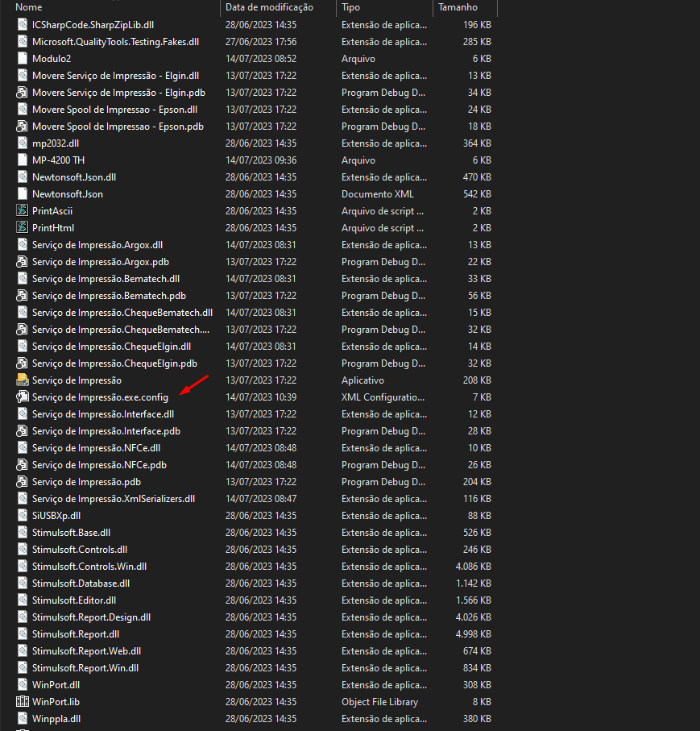Click the Microsoft.QualityTools.Testing.Fakes.dll file icon
700x731 pixels.
click(22, 41)
